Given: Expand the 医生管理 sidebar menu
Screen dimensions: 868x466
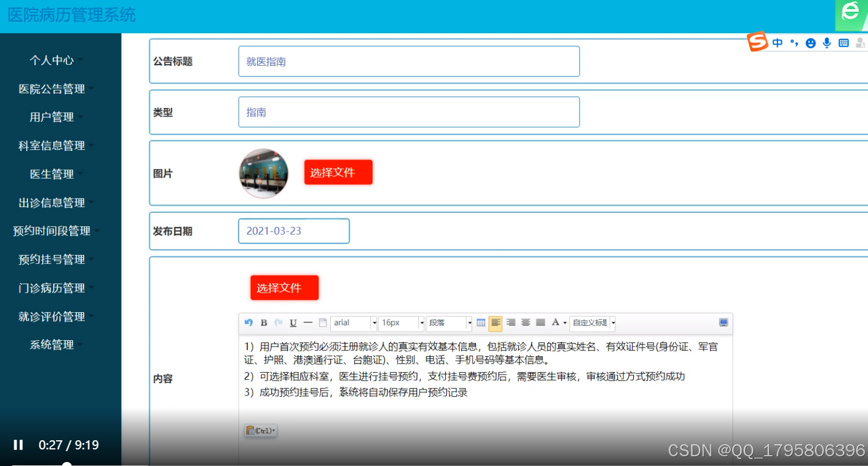Looking at the screenshot, I should pyautogui.click(x=56, y=174).
